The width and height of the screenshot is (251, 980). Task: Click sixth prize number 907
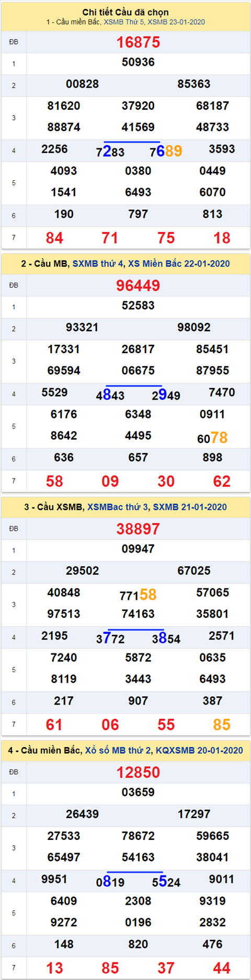pos(138,701)
